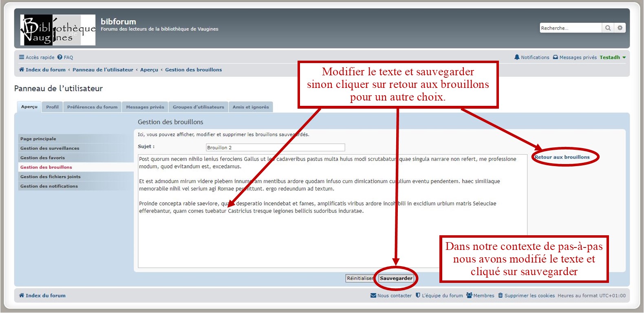Click the FAQ question mark icon
The width and height of the screenshot is (644, 313).
click(x=60, y=57)
